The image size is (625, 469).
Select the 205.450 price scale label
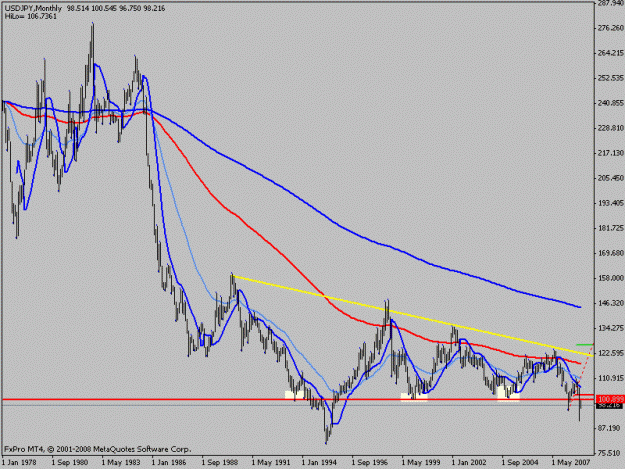[611, 178]
